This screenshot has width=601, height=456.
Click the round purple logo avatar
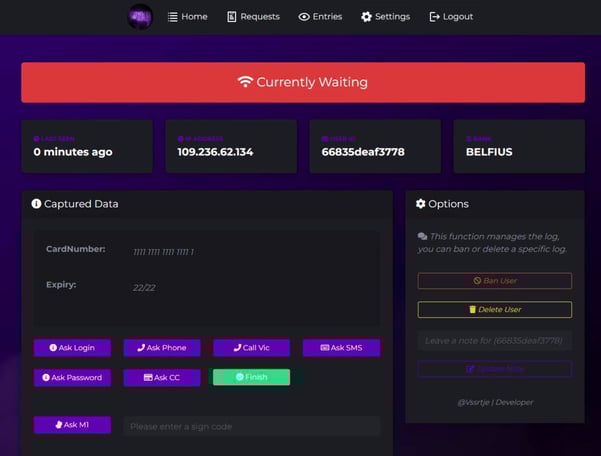click(x=140, y=17)
